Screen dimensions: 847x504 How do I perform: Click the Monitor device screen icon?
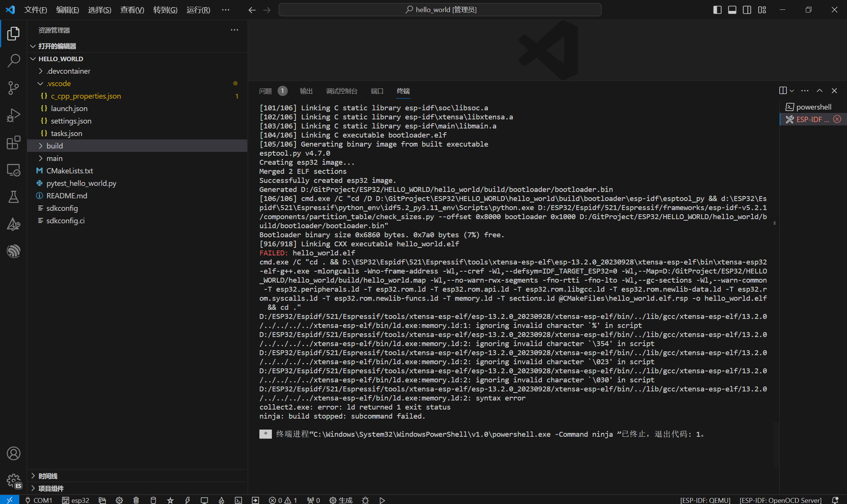click(x=204, y=500)
